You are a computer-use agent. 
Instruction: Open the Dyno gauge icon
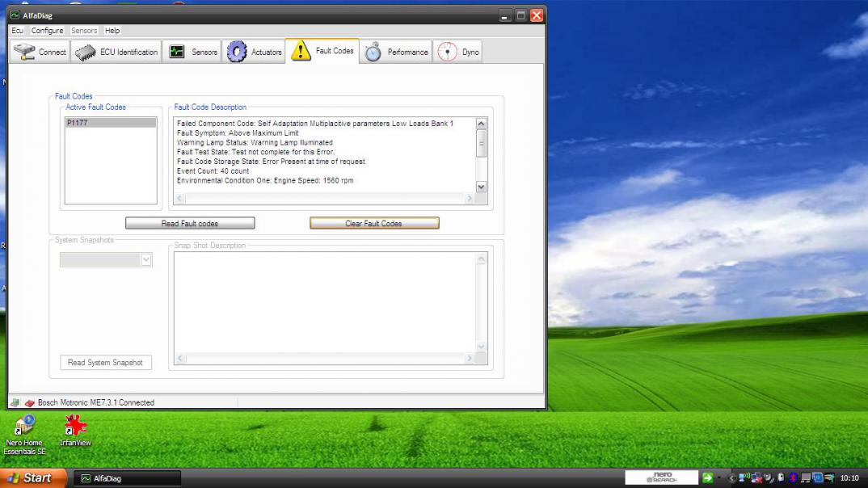coord(447,52)
